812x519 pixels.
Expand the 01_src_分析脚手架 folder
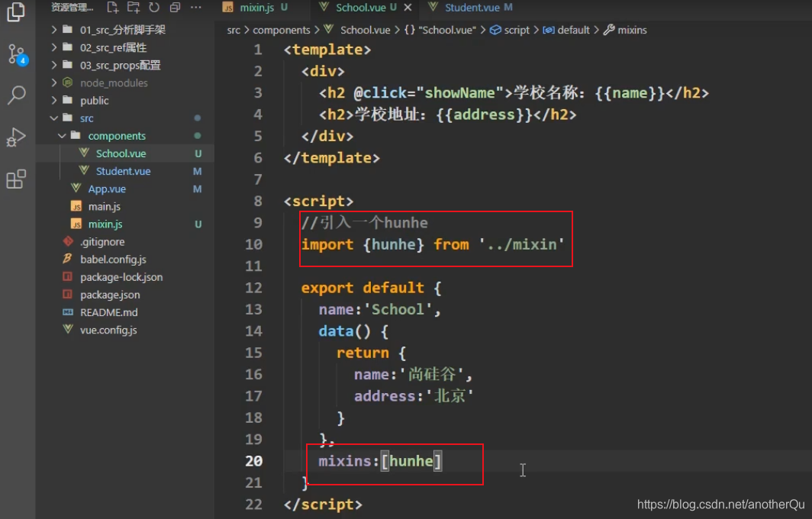click(124, 30)
